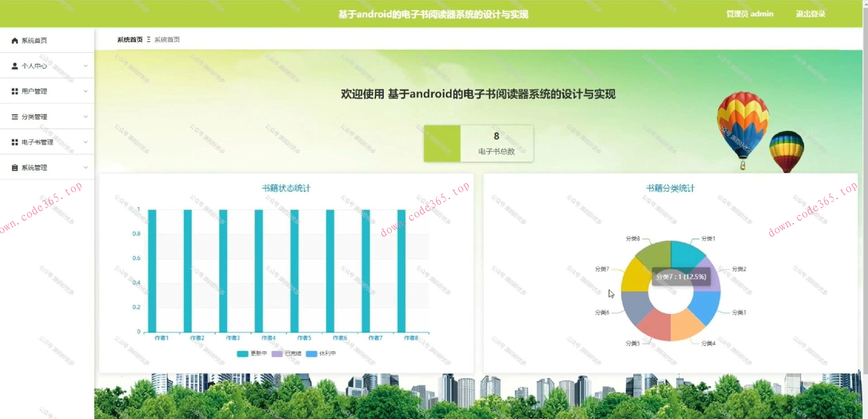Open the 电子书管理 menu item
The width and height of the screenshot is (868, 419).
pyautogui.click(x=38, y=142)
